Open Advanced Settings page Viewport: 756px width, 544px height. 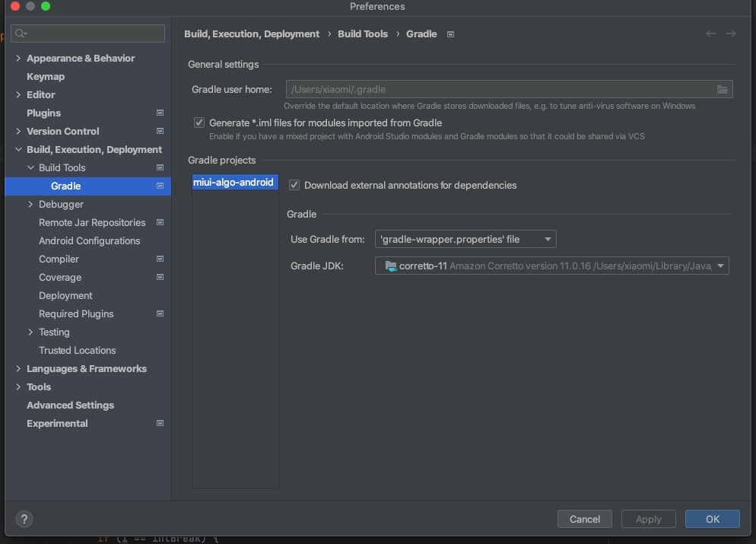coord(70,405)
